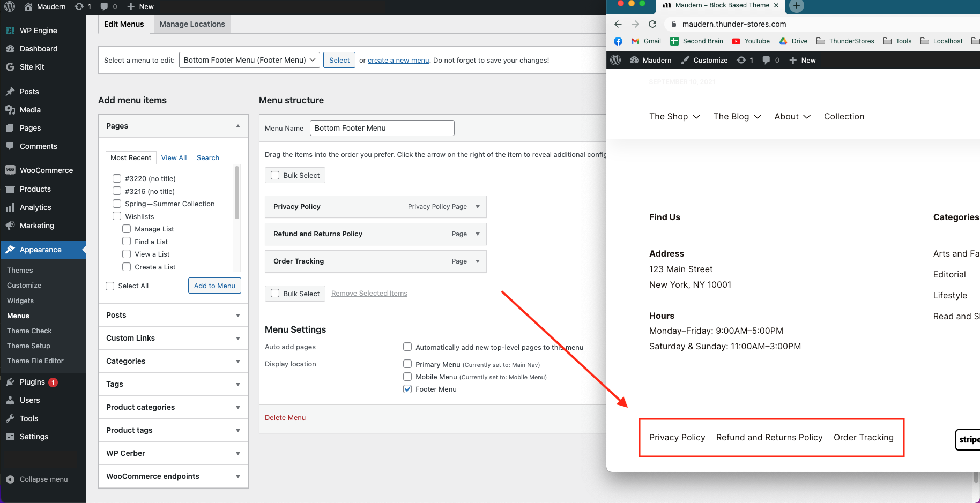Open the WooCommerce sidebar icon
The width and height of the screenshot is (980, 503).
pyautogui.click(x=10, y=170)
